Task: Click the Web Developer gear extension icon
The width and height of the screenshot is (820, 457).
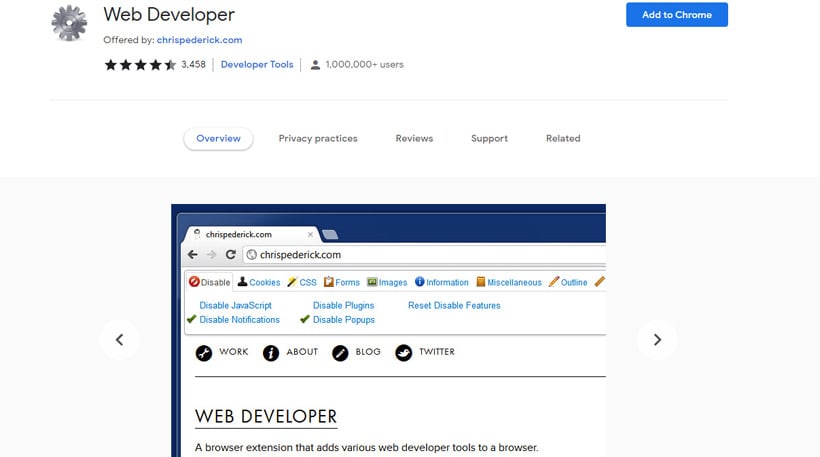Action: click(x=69, y=22)
